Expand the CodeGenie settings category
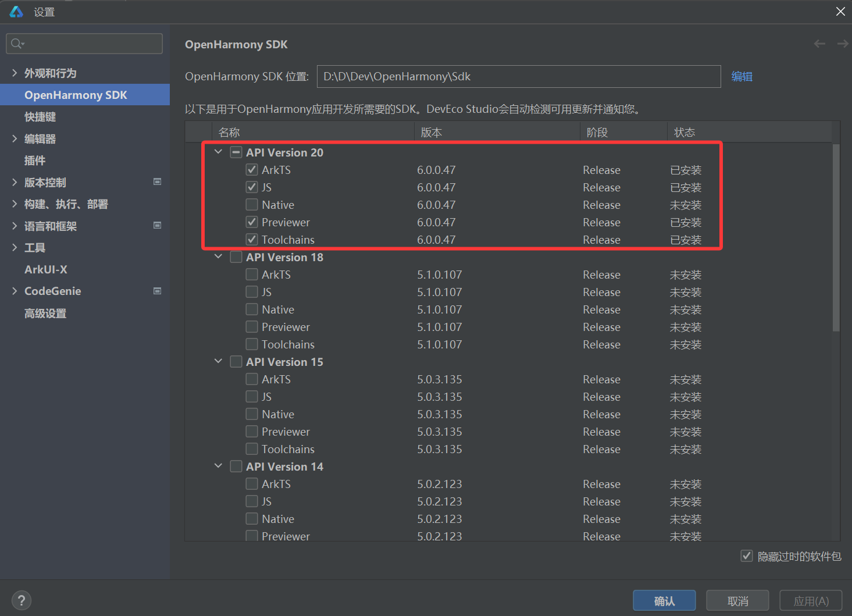Viewport: 852px width, 616px height. pyautogui.click(x=15, y=291)
